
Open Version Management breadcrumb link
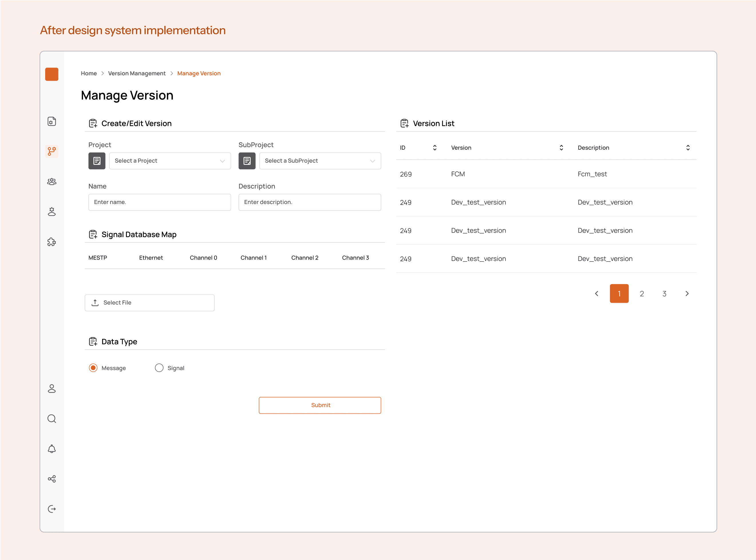[x=137, y=73]
